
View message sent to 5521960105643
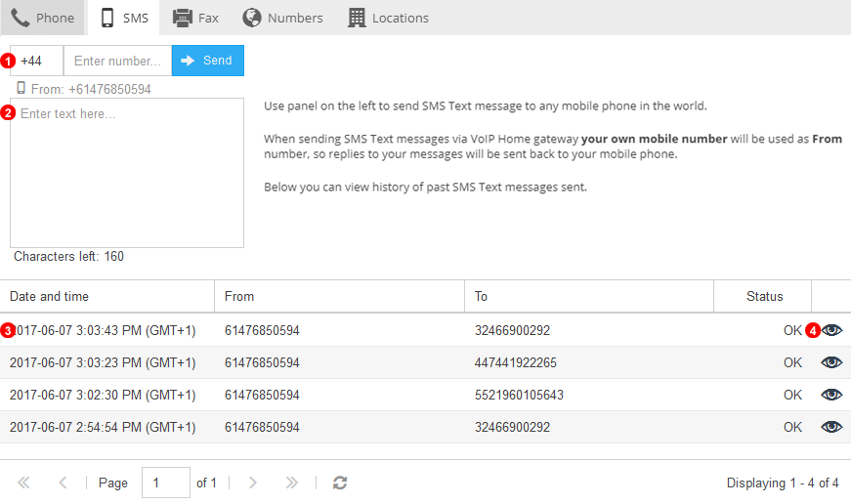point(831,395)
